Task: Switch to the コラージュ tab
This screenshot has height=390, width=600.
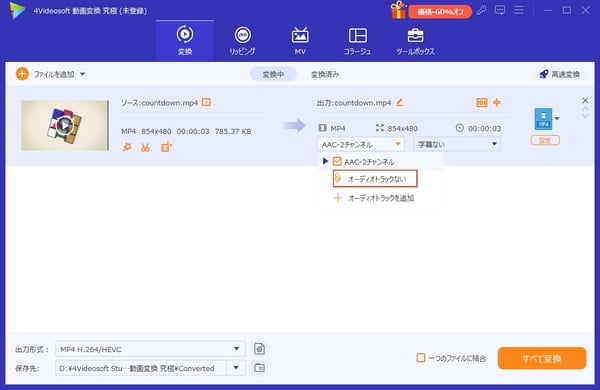Action: 357,41
